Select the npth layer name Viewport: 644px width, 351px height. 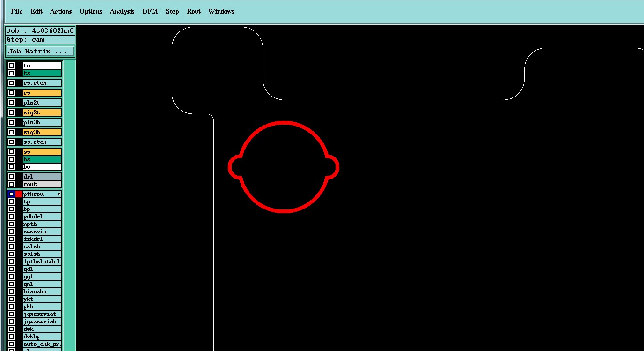coord(42,224)
